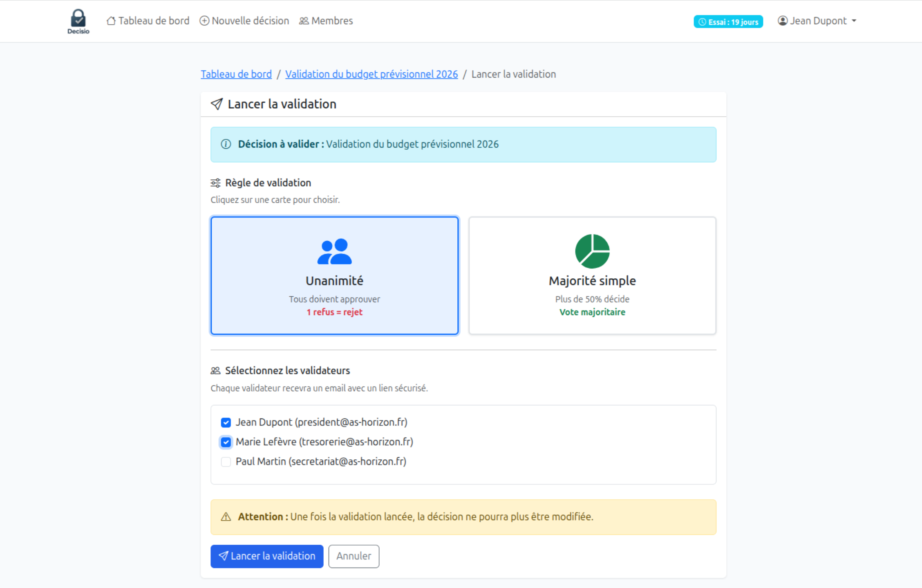Uncheck Jean Dupont as validator
Screen dimensions: 922x588
(226, 422)
